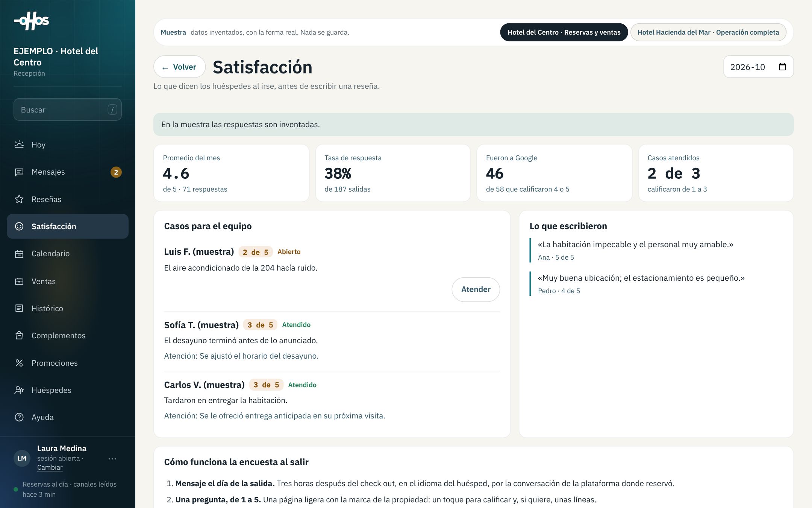Click the slash shortcut hint in search
This screenshot has height=508, width=812.
112,110
